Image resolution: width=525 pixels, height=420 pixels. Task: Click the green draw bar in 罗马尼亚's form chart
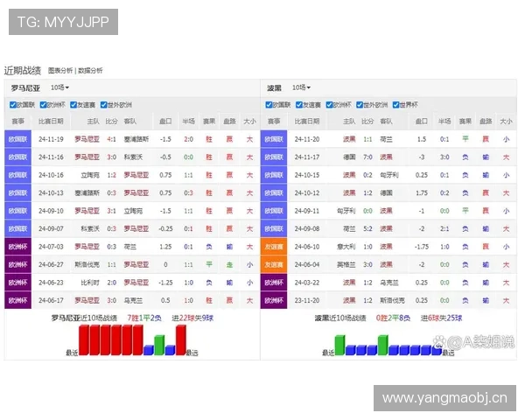(x=159, y=345)
